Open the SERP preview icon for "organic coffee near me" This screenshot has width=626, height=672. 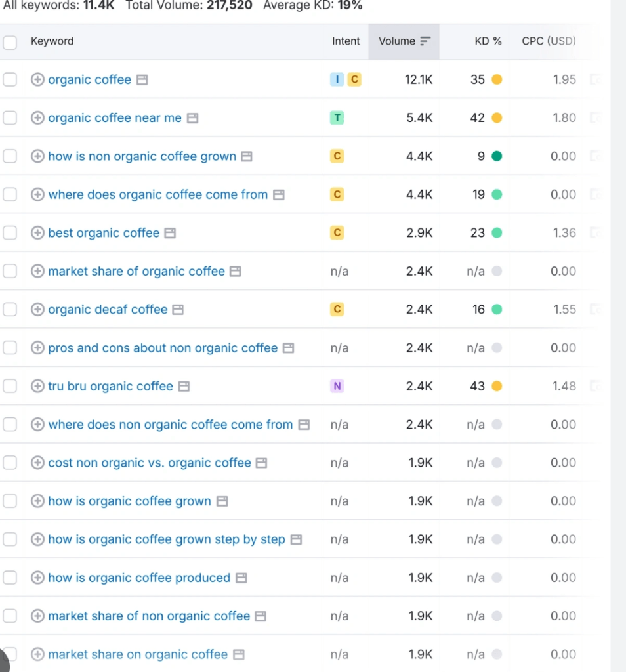192,117
